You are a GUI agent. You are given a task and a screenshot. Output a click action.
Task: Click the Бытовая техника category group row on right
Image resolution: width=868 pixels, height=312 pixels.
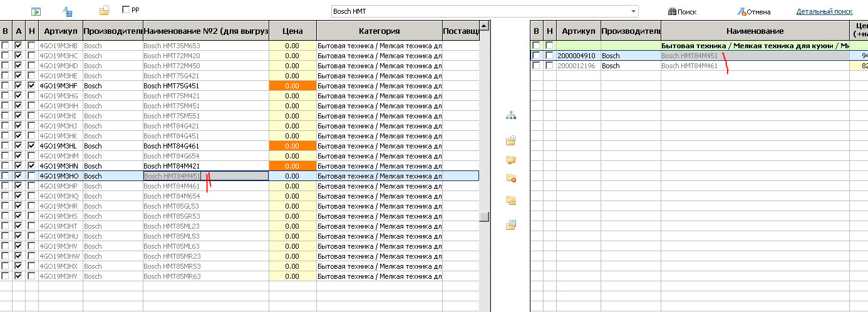[755, 46]
